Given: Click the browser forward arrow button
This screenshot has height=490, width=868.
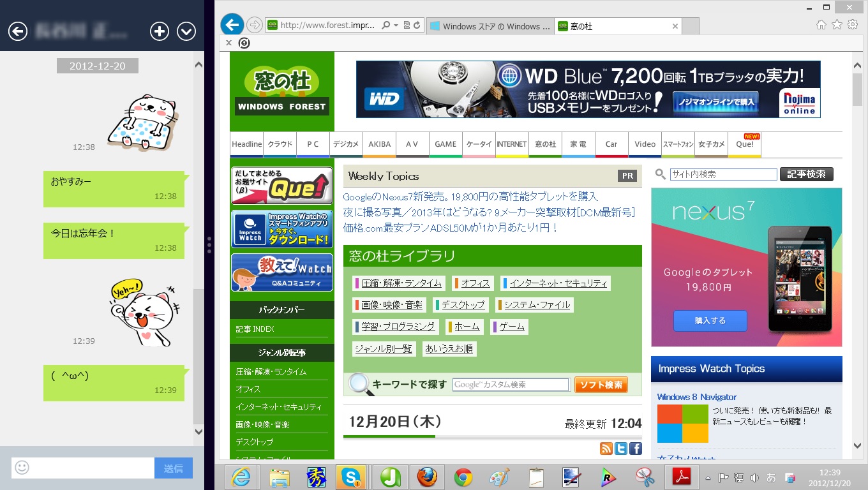Looking at the screenshot, I should coord(255,26).
